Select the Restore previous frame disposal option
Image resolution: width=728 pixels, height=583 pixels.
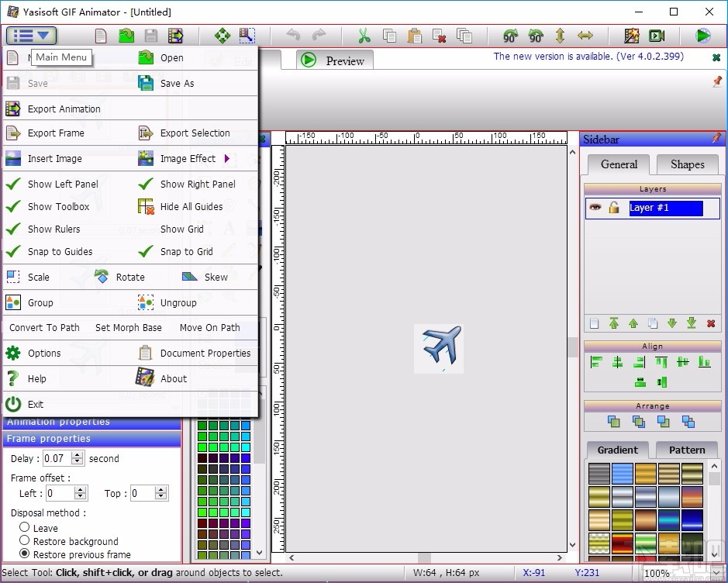click(x=22, y=554)
